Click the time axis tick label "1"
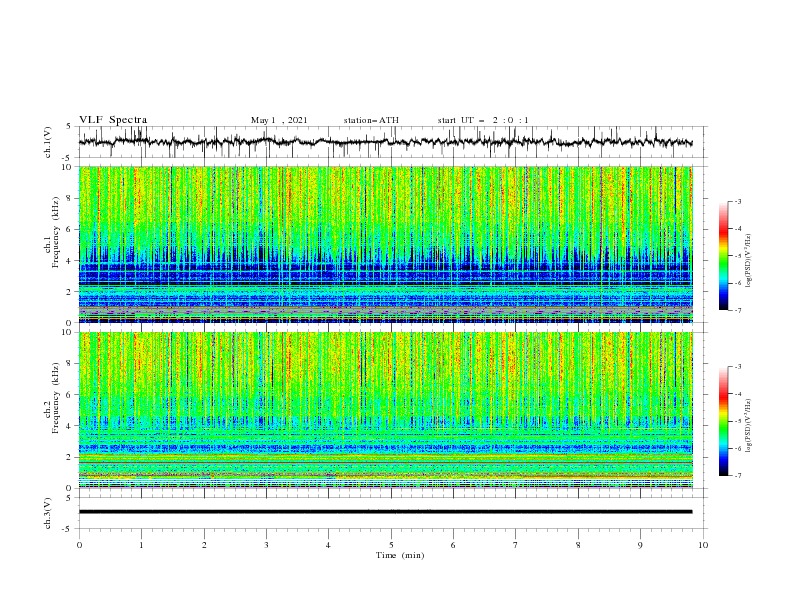Image resolution: width=792 pixels, height=612 pixels. [x=141, y=545]
